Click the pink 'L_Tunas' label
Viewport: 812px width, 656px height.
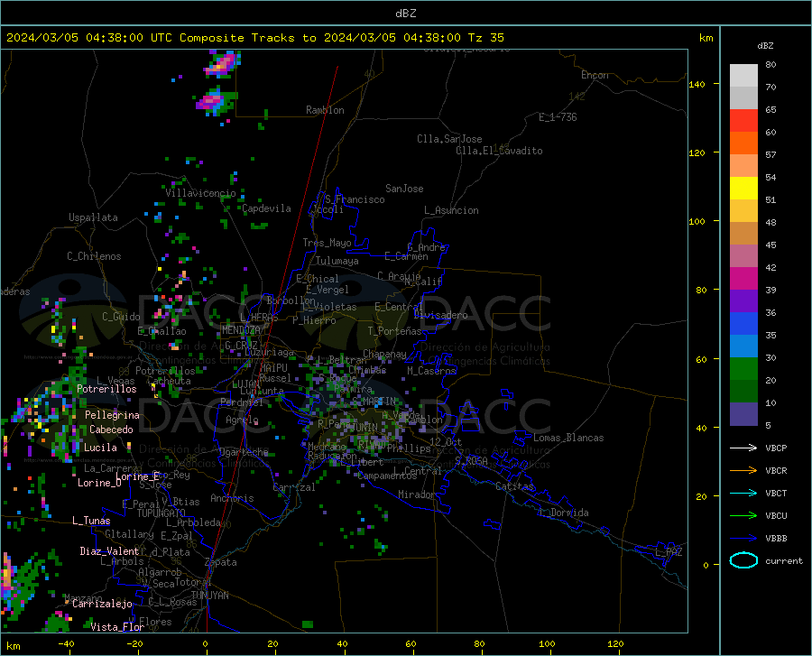[x=91, y=521]
